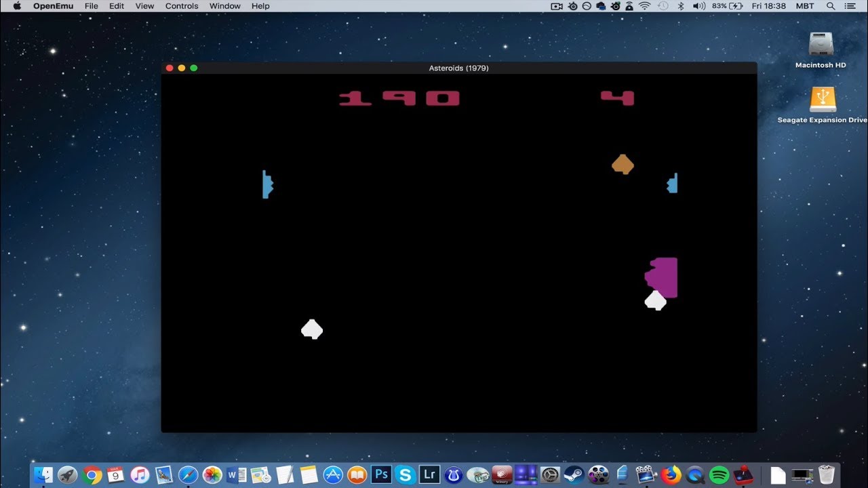Open the Apple menu
This screenshot has height=488, width=868.
(17, 6)
